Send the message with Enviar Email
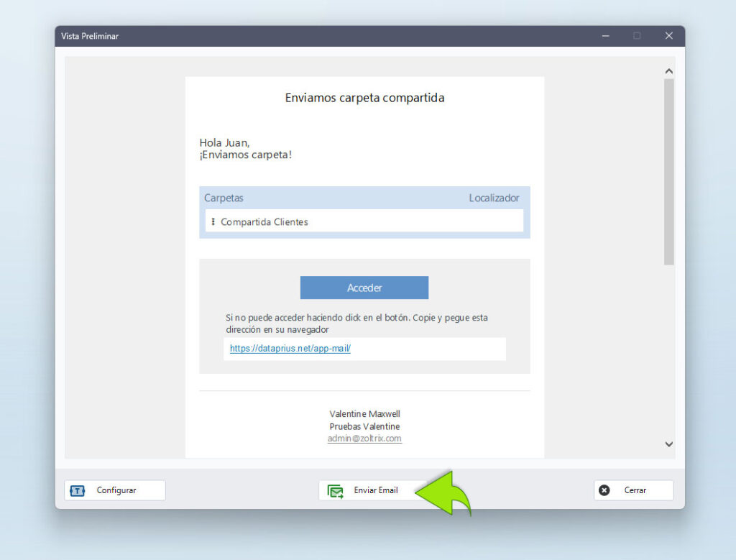Screen dimensions: 736x560 pos(375,490)
